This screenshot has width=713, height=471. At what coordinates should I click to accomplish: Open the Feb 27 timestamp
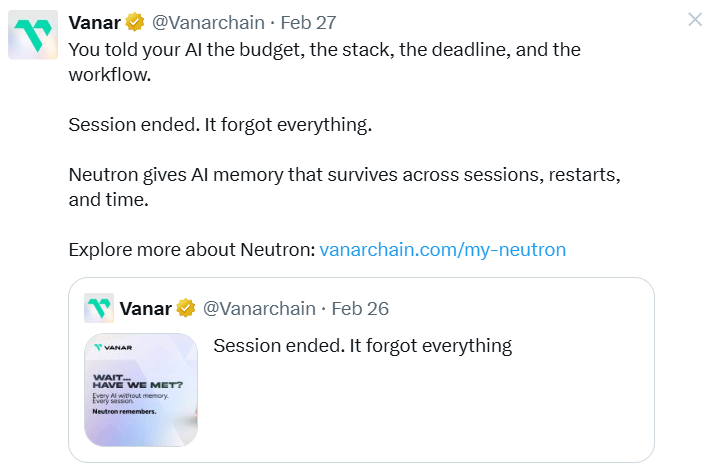(309, 22)
